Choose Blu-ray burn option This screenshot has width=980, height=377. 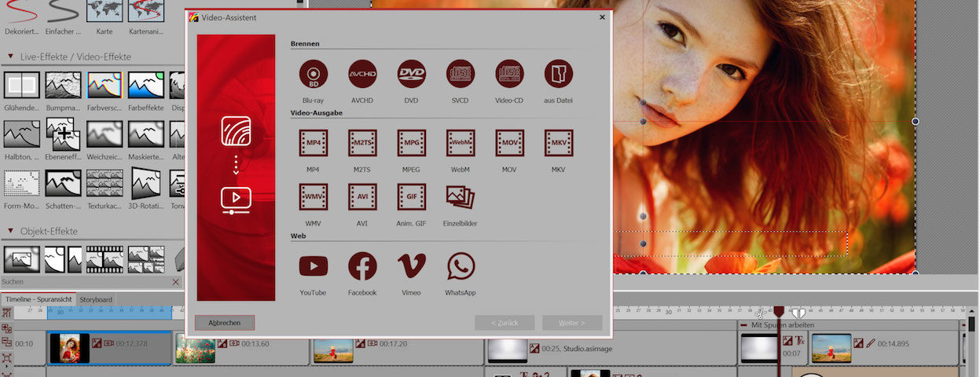pyautogui.click(x=314, y=74)
